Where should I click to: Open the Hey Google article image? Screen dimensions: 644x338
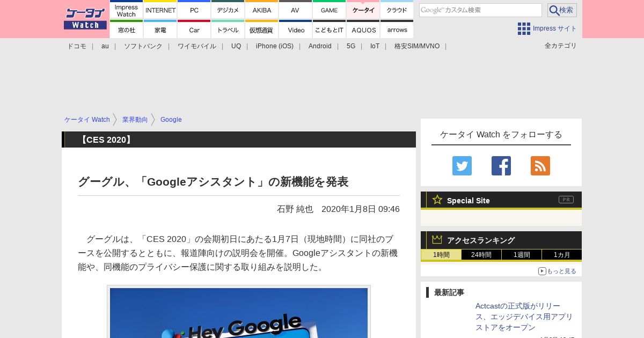coord(239,313)
